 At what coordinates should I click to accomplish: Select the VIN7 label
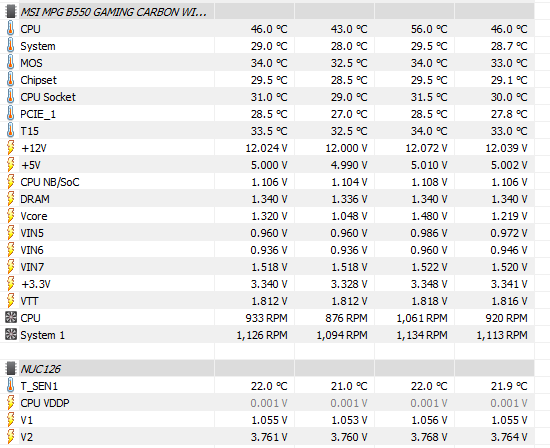[32, 267]
